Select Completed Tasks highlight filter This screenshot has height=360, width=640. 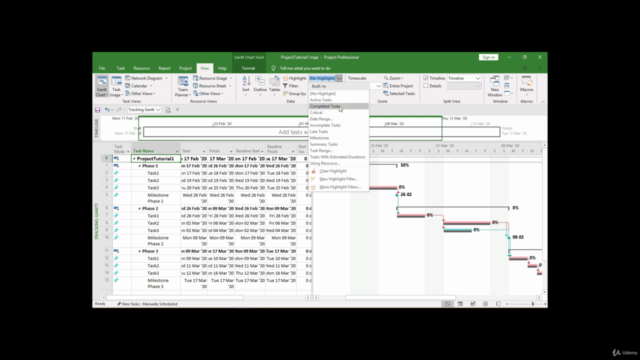pos(338,107)
